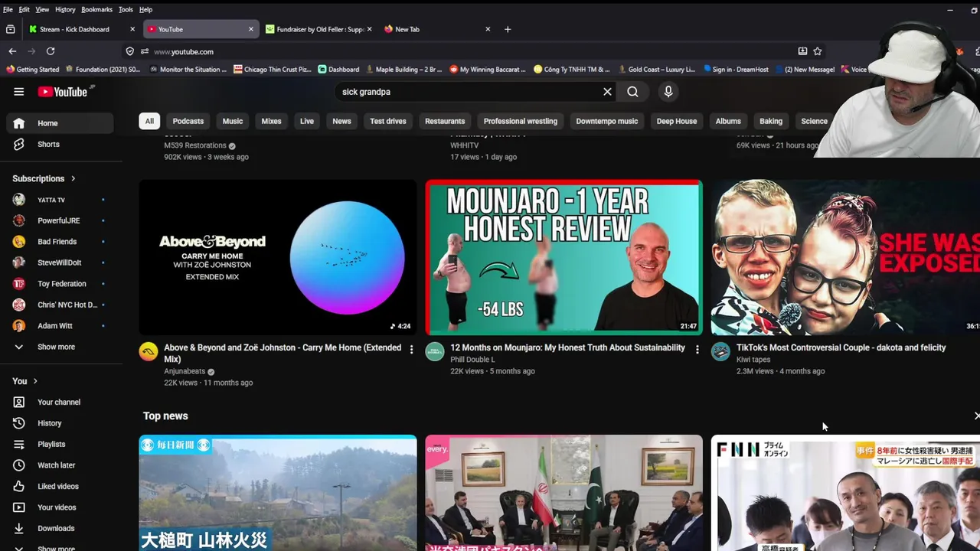Open Your channel in the sidebar
Image resolution: width=980 pixels, height=551 pixels.
pyautogui.click(x=60, y=402)
